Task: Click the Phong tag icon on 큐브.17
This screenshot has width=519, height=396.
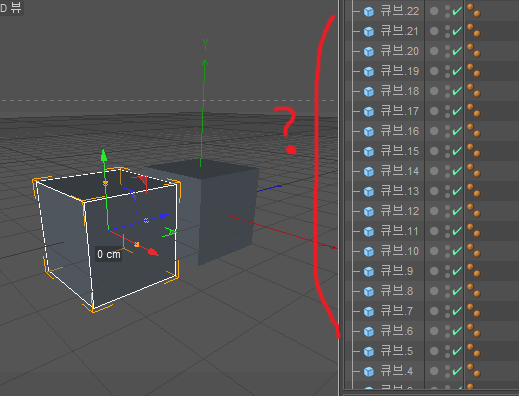Action: 474,111
